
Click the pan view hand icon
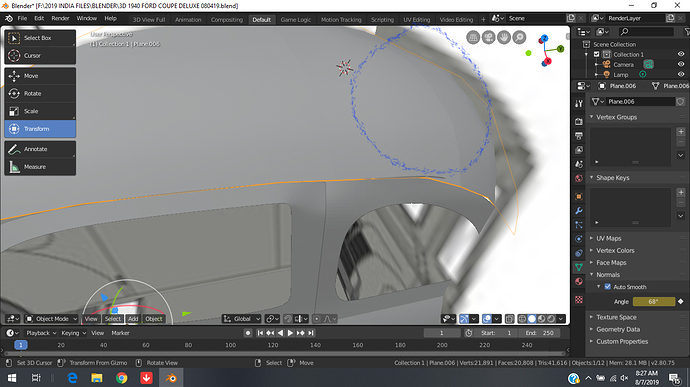pos(504,37)
